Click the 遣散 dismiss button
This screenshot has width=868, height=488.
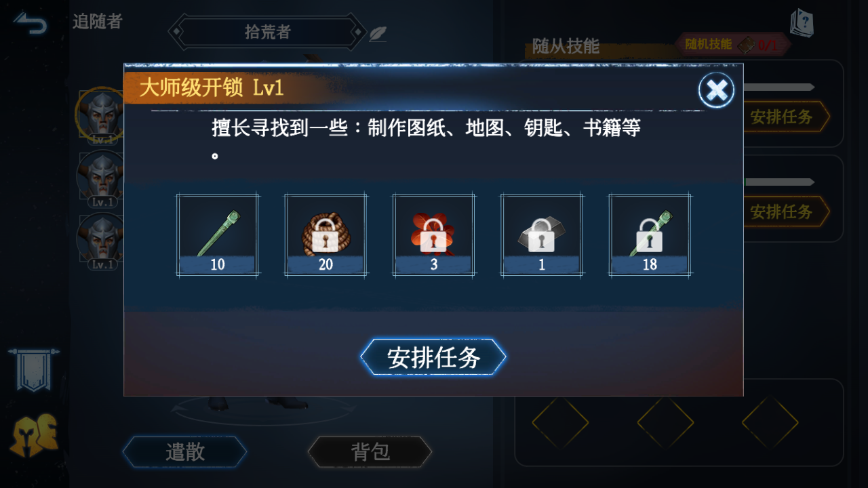click(x=184, y=452)
